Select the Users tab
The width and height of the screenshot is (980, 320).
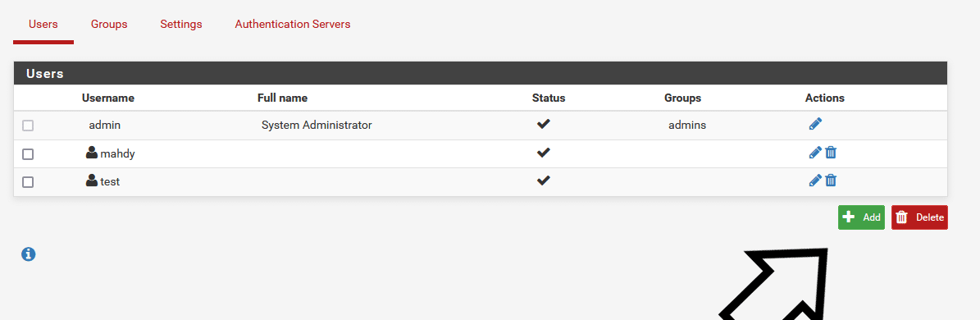[x=43, y=25]
